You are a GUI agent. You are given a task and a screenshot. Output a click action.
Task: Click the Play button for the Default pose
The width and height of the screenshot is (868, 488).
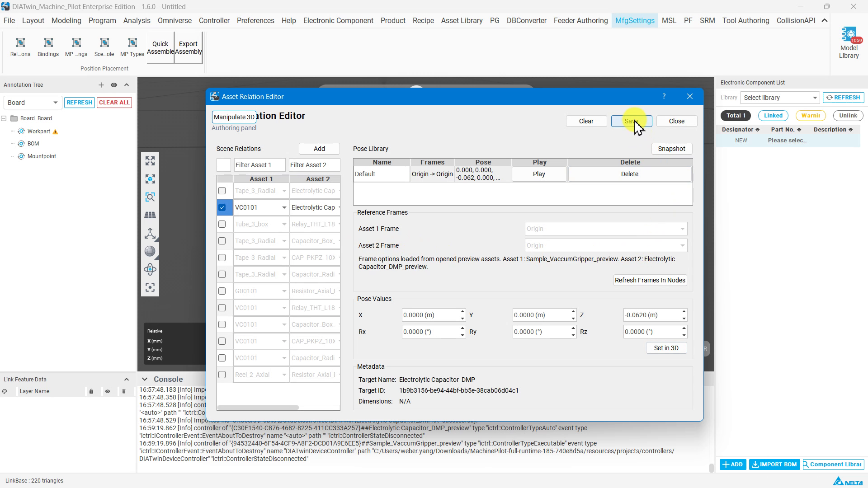(539, 174)
